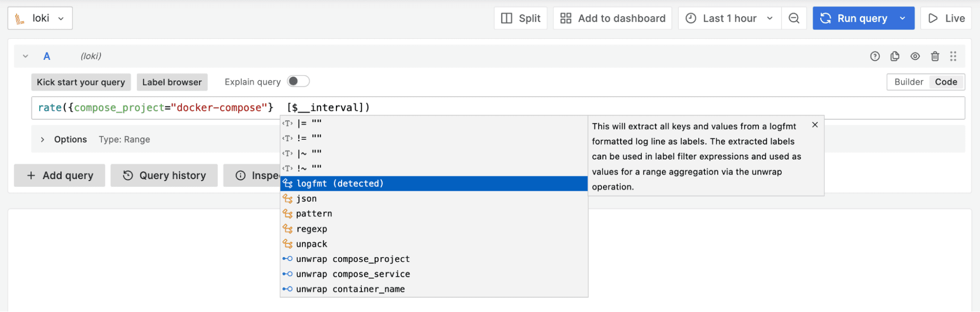Image resolution: width=980 pixels, height=312 pixels.
Task: Click the Type: Range text
Action: point(125,140)
